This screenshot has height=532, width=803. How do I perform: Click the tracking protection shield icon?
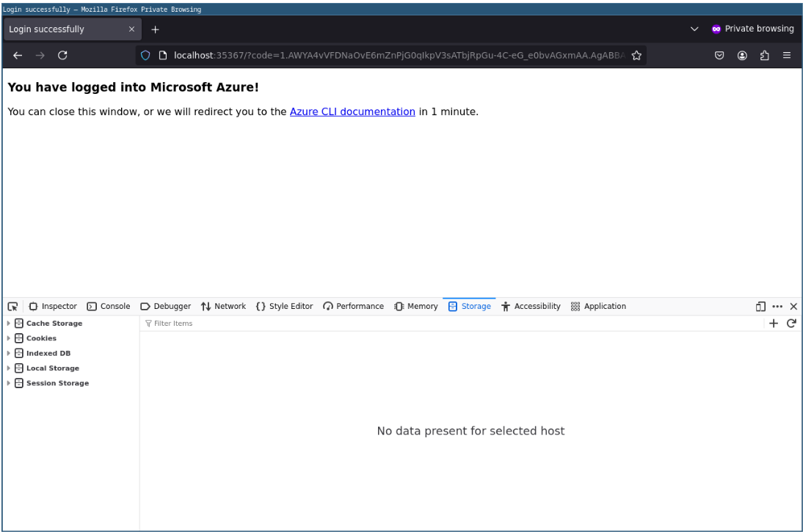click(x=145, y=56)
